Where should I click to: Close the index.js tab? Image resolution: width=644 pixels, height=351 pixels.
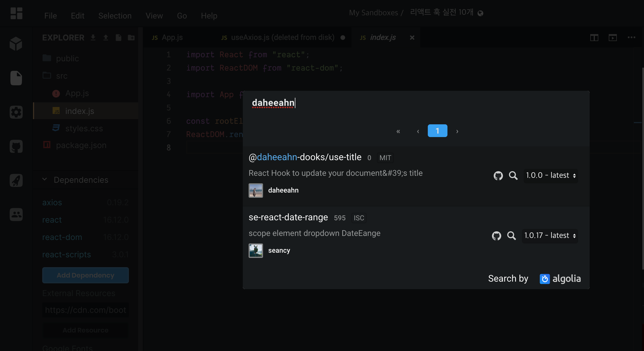pos(412,38)
